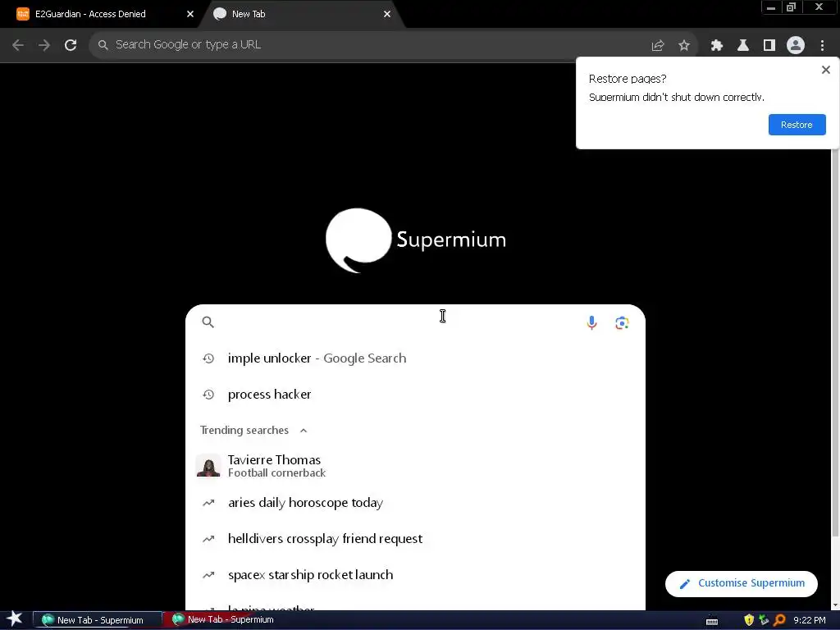The width and height of the screenshot is (840, 630).
Task: Click the green network tray icon
Action: pyautogui.click(x=764, y=620)
